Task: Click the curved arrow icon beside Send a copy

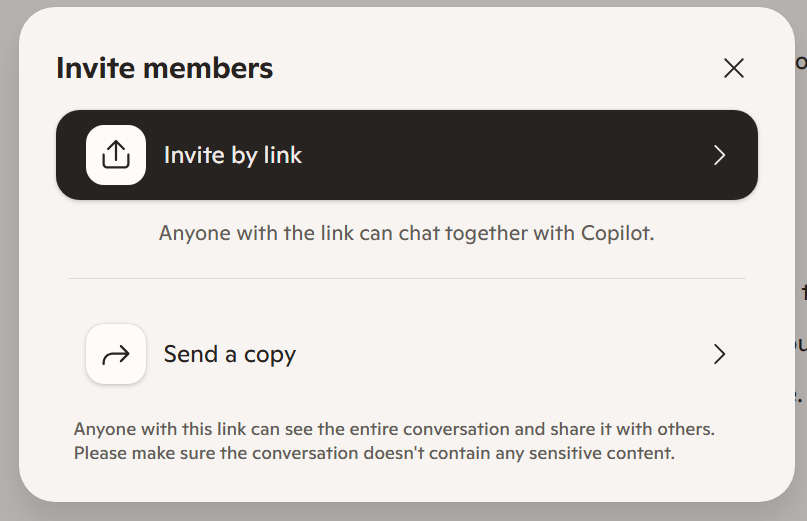Action: point(116,354)
